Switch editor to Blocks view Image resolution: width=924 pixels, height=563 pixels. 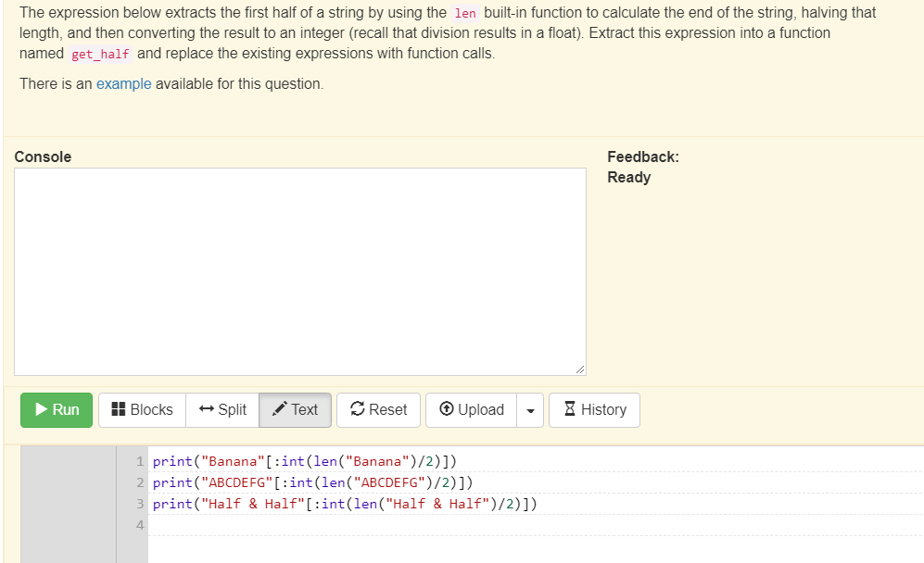coord(142,410)
